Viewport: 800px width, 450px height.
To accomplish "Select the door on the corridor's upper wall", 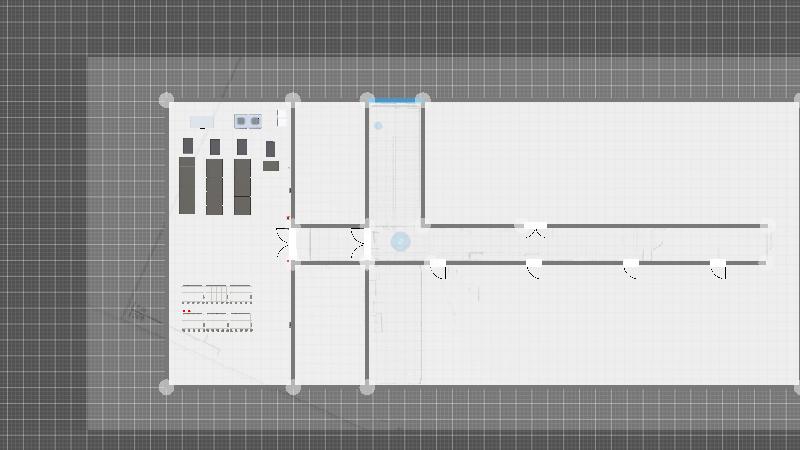I will pyautogui.click(x=535, y=231).
